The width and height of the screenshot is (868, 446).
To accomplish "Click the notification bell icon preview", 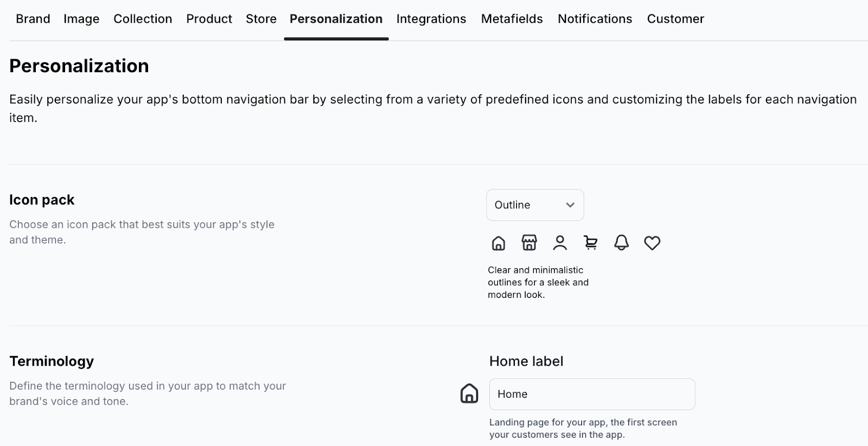I will click(621, 243).
